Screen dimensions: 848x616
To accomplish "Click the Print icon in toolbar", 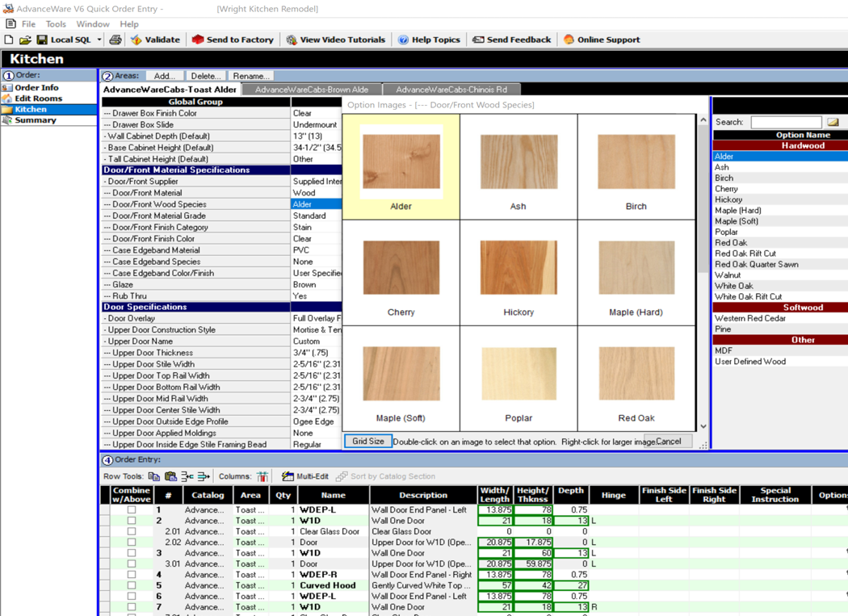I will click(x=115, y=40).
